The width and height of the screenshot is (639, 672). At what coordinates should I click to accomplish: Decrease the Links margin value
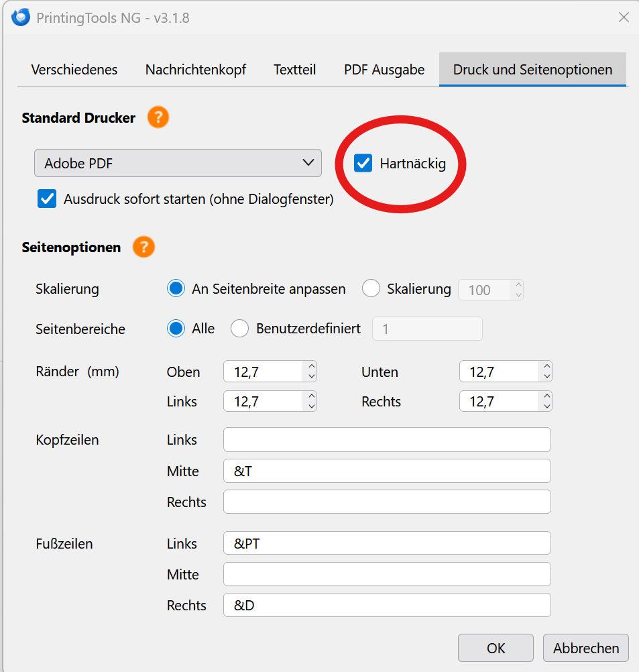pyautogui.click(x=310, y=406)
